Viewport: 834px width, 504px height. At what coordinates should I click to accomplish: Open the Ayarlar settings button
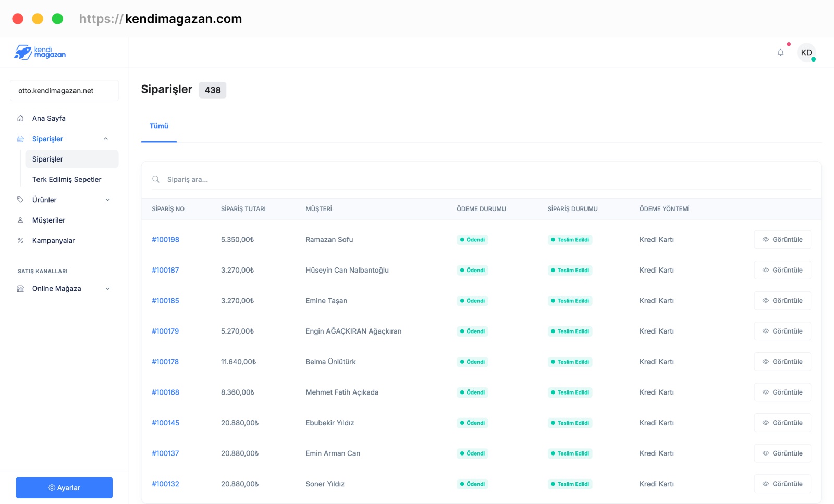[x=64, y=488]
